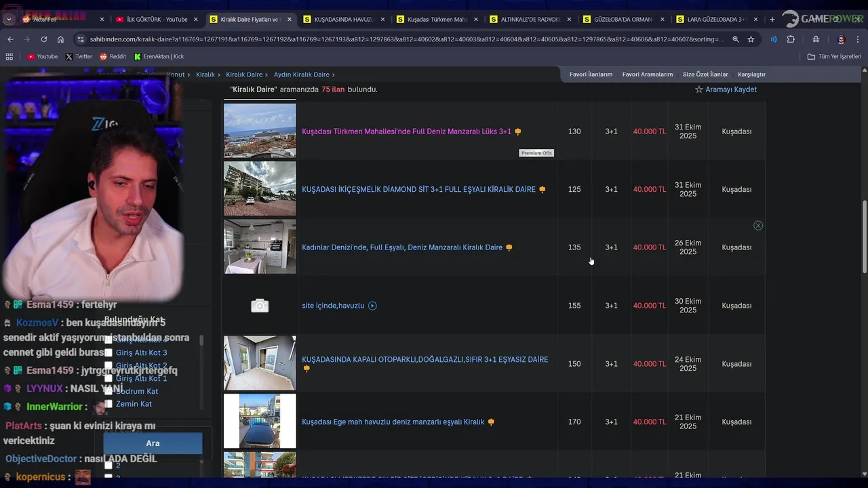Click the DİAMOND SİT apartment building thumbnail
Image resolution: width=868 pixels, height=488 pixels.
coord(260,188)
